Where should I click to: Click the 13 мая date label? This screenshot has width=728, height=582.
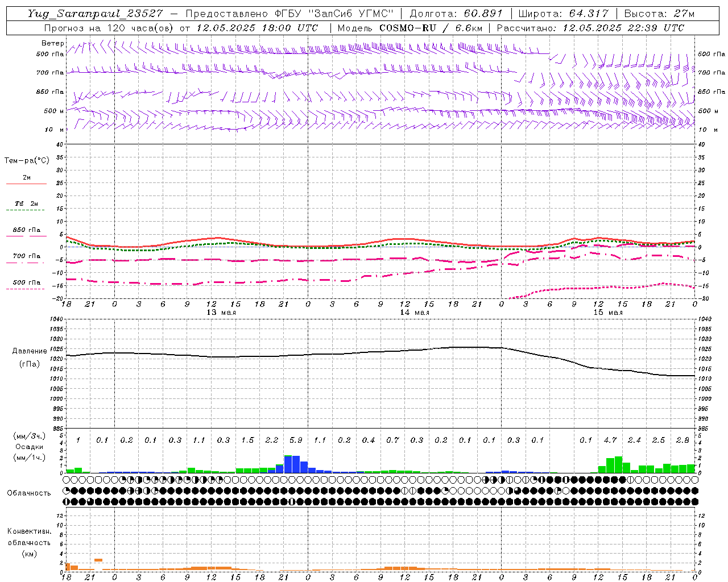click(x=221, y=313)
